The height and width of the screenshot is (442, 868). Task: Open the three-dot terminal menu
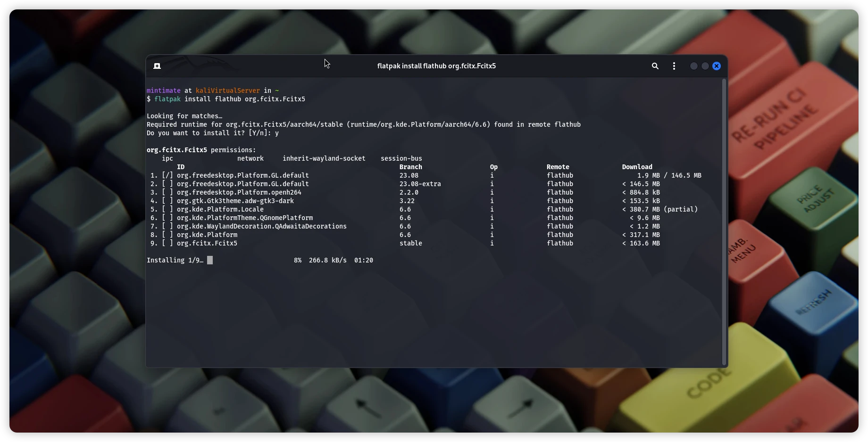(674, 66)
